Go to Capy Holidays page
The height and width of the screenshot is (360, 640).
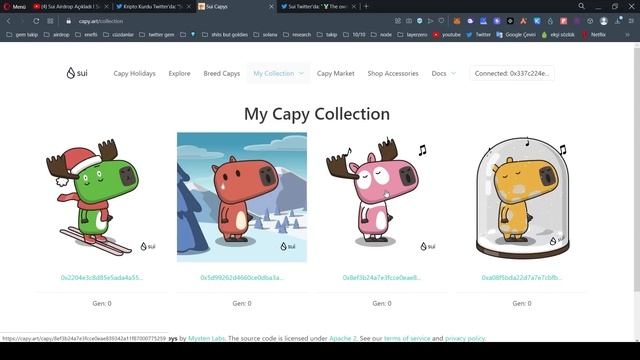tap(134, 73)
